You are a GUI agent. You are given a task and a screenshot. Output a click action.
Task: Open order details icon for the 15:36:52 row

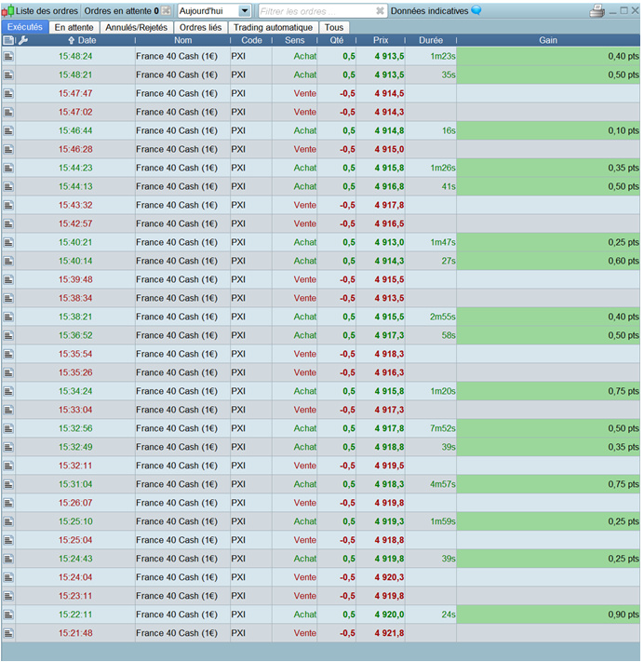(8, 335)
